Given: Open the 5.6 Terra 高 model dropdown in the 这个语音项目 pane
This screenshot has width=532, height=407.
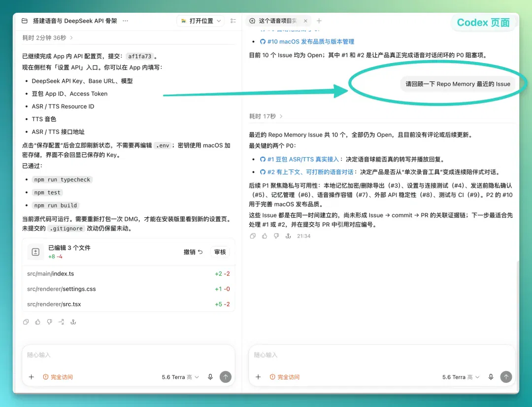Looking at the screenshot, I should pos(461,377).
